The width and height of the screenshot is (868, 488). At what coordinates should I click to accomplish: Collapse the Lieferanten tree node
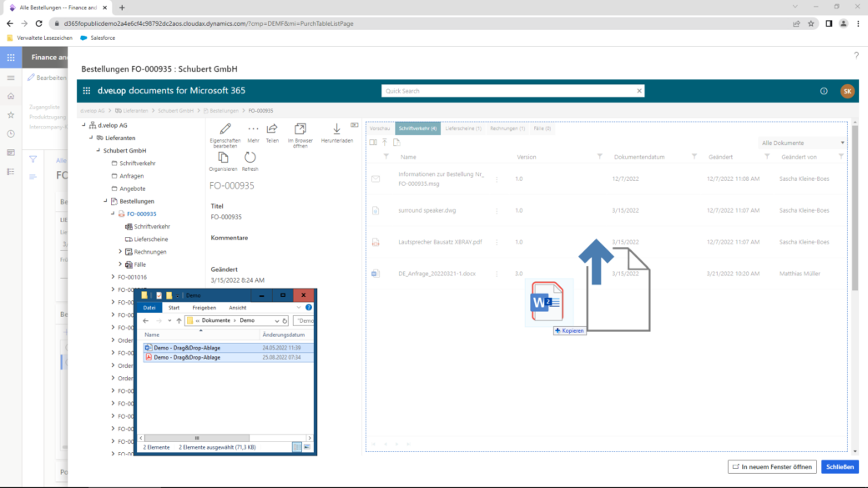pyautogui.click(x=91, y=138)
